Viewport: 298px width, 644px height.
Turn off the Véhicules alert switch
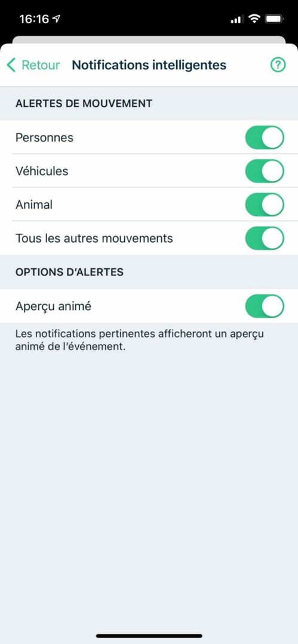tap(265, 171)
